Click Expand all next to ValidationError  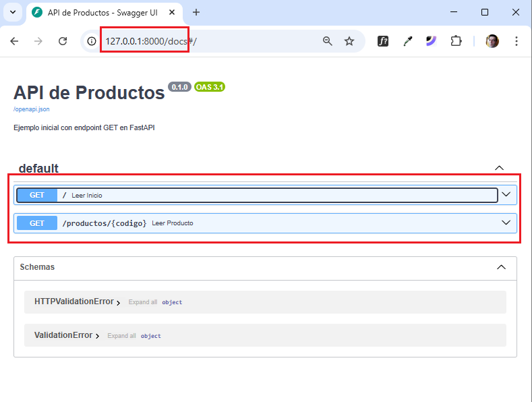(122, 335)
